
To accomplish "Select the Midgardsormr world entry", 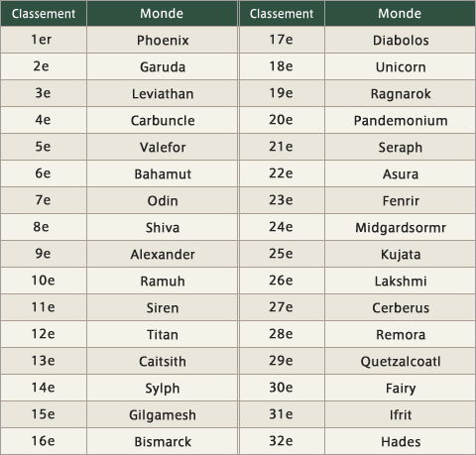I will coord(401,227).
